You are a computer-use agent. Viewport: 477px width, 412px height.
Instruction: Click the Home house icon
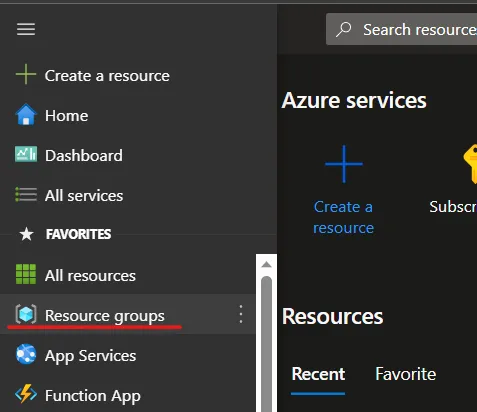26,114
